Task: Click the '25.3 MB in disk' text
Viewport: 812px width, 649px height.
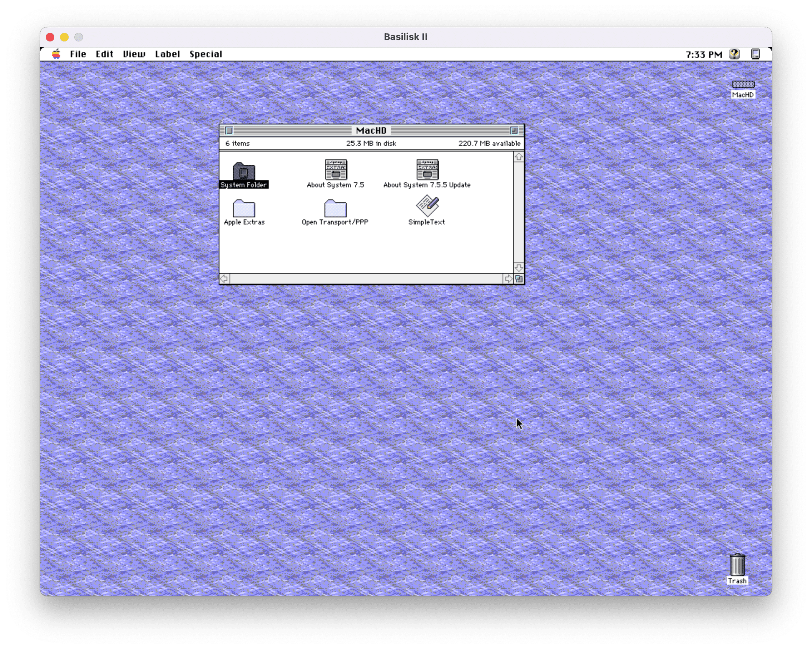Action: coord(371,144)
